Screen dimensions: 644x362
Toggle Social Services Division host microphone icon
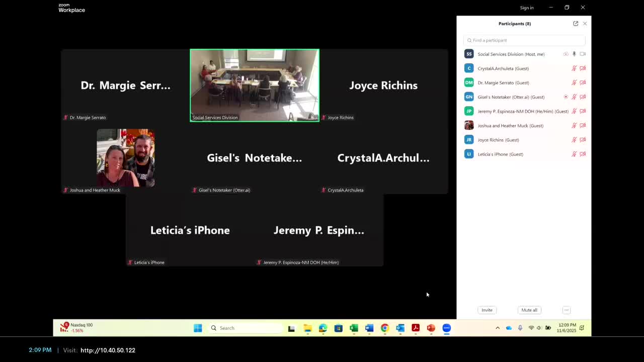coord(574,54)
